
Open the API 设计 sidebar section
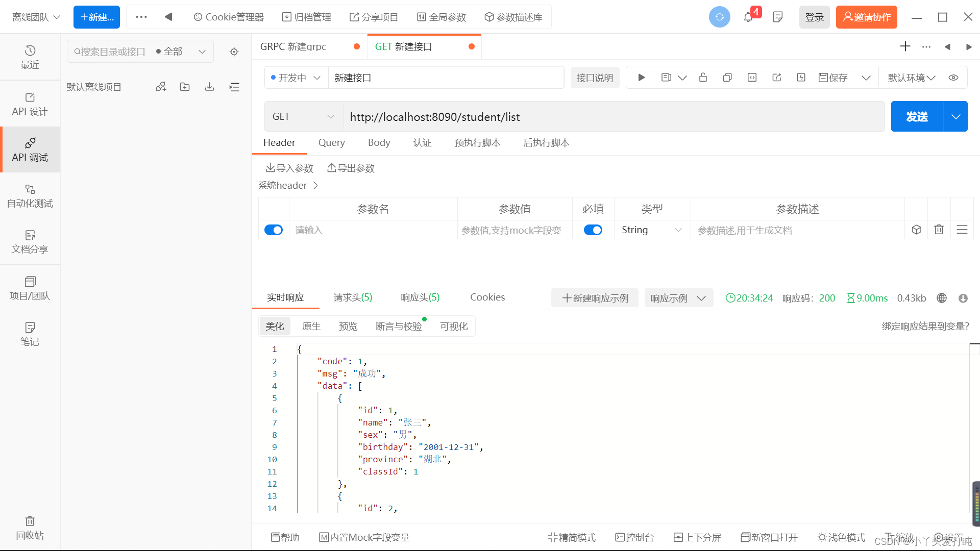pos(30,104)
